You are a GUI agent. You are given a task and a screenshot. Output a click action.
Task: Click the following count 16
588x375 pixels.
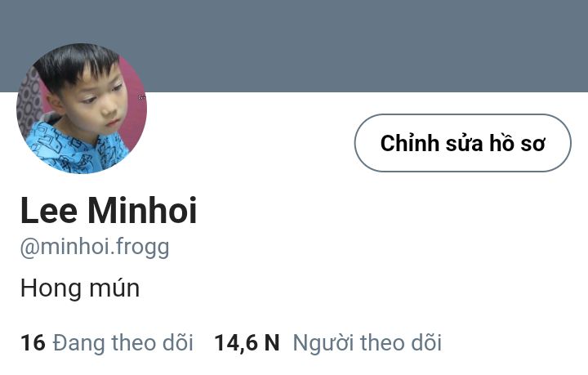(33, 343)
